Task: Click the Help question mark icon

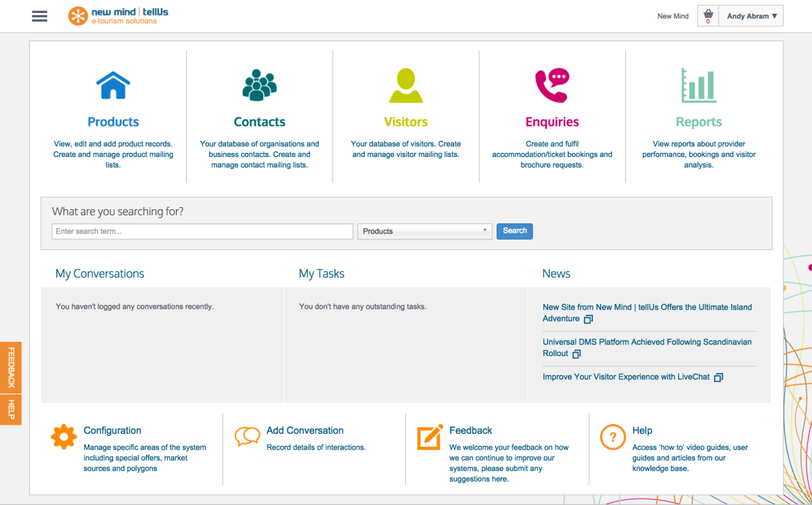Action: coord(612,437)
